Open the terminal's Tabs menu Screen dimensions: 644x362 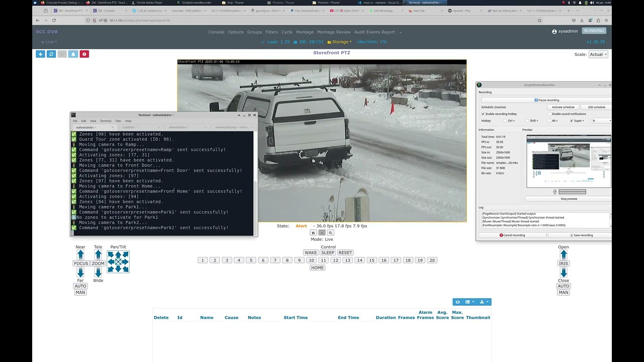coord(118,121)
